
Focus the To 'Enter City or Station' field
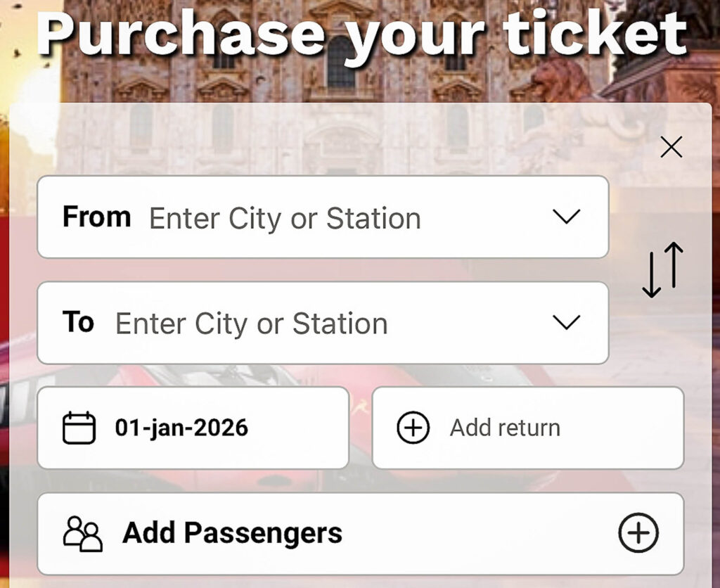pyautogui.click(x=252, y=324)
